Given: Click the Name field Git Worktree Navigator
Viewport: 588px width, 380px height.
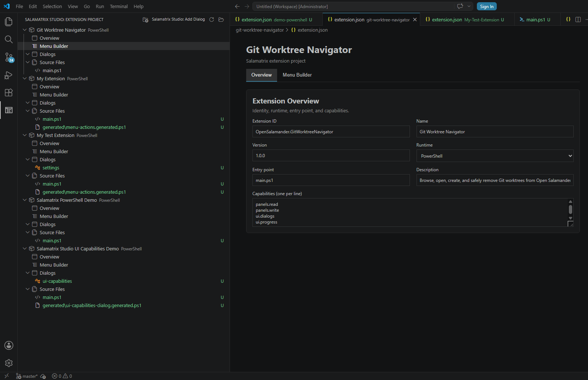Looking at the screenshot, I should coord(495,131).
